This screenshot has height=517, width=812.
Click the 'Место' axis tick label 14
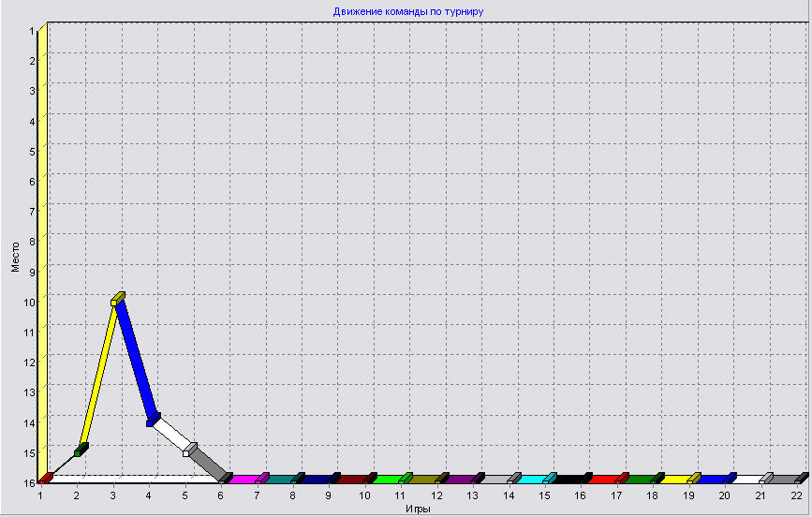click(x=30, y=422)
